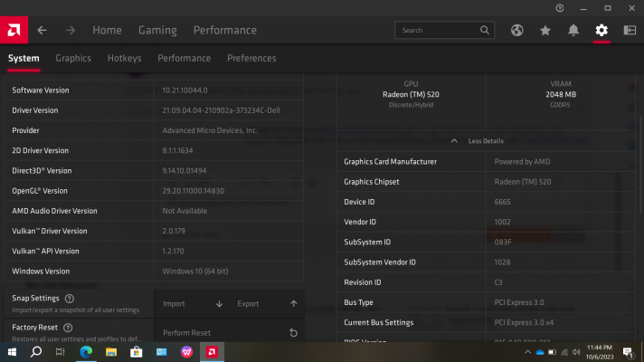The height and width of the screenshot is (362, 644).
Task: Select Software Version 10.21.10044.0 text
Action: pos(185,90)
